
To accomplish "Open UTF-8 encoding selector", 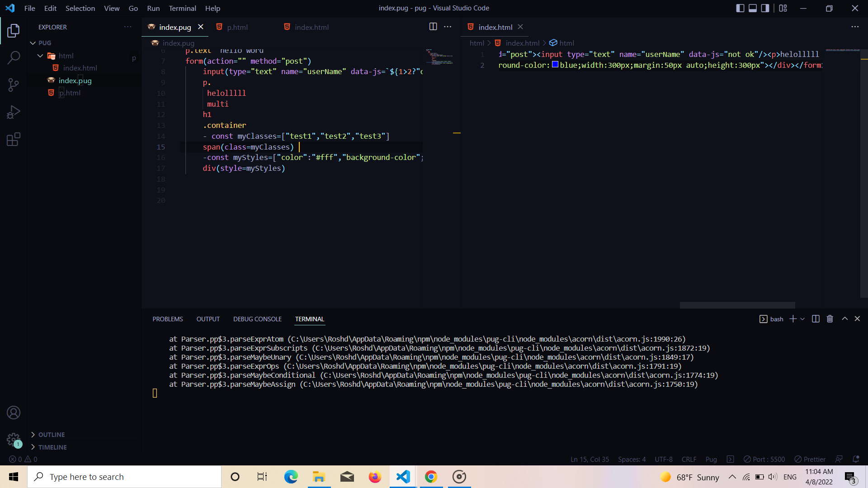I will pos(664,459).
